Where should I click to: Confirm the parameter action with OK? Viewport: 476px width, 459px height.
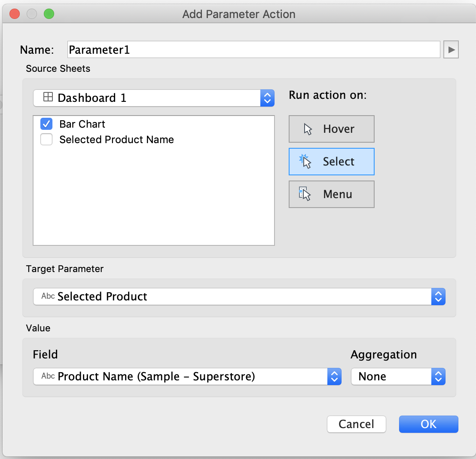428,424
